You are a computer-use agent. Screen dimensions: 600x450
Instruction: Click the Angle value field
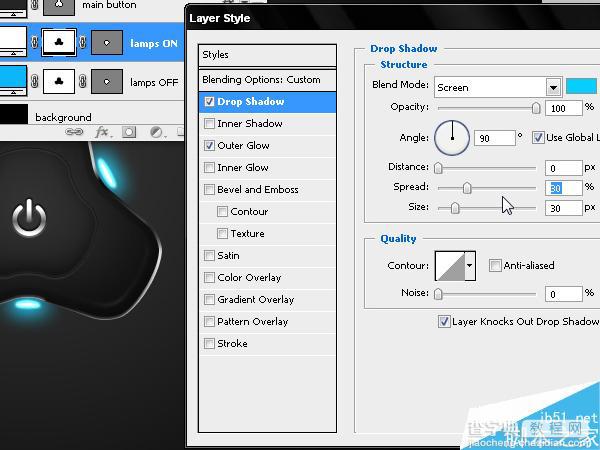(494, 138)
